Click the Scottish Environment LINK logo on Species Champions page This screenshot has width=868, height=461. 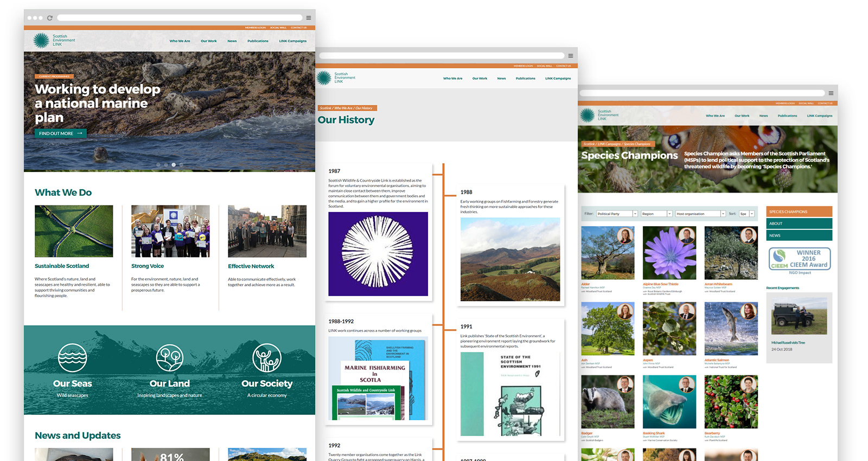(599, 115)
